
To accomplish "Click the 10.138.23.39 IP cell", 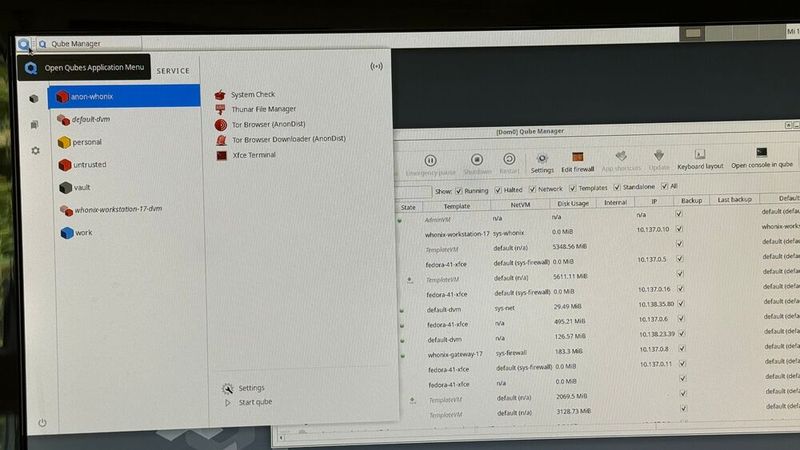I will [657, 334].
